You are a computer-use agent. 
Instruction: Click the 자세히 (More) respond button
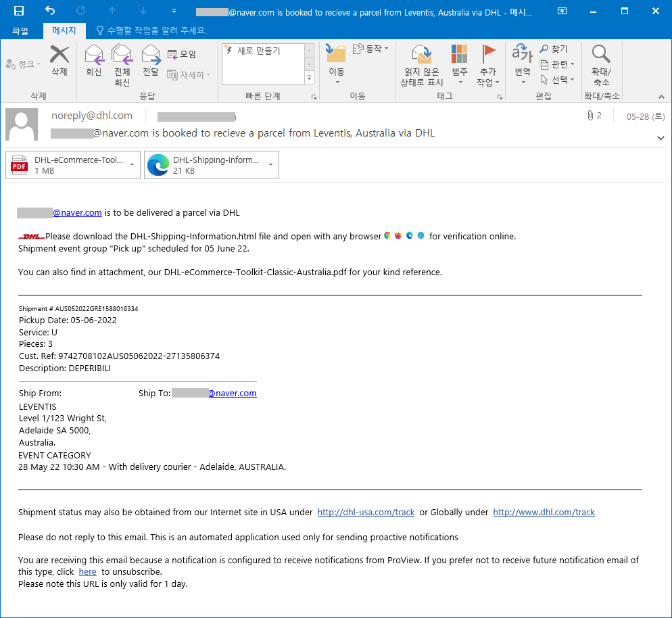point(189,75)
